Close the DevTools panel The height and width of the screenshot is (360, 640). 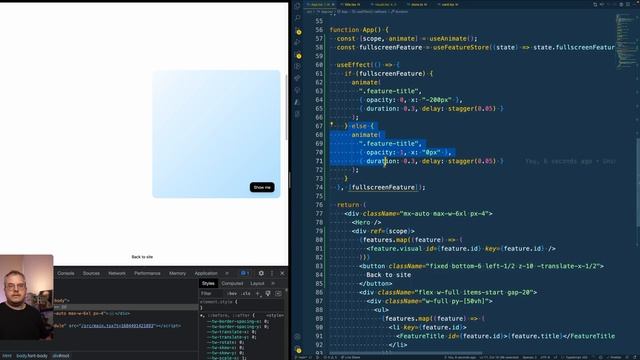282,273
